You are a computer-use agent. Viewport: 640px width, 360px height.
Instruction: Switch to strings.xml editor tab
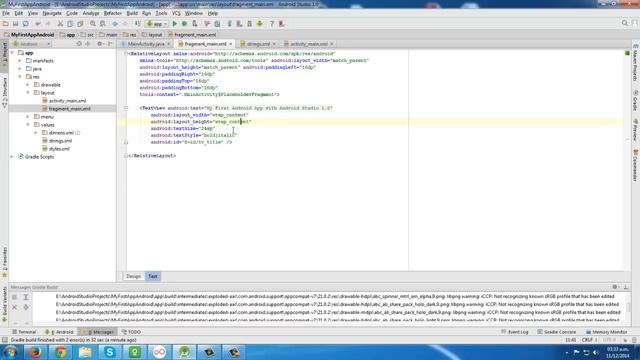pos(258,44)
